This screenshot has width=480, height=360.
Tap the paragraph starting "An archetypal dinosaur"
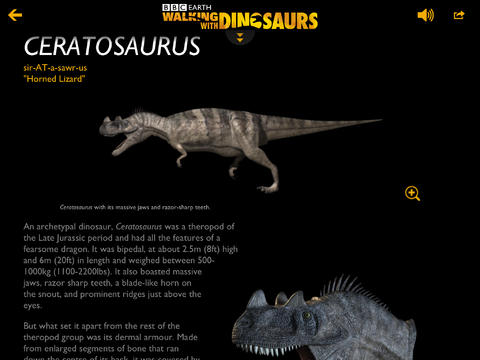130,266
